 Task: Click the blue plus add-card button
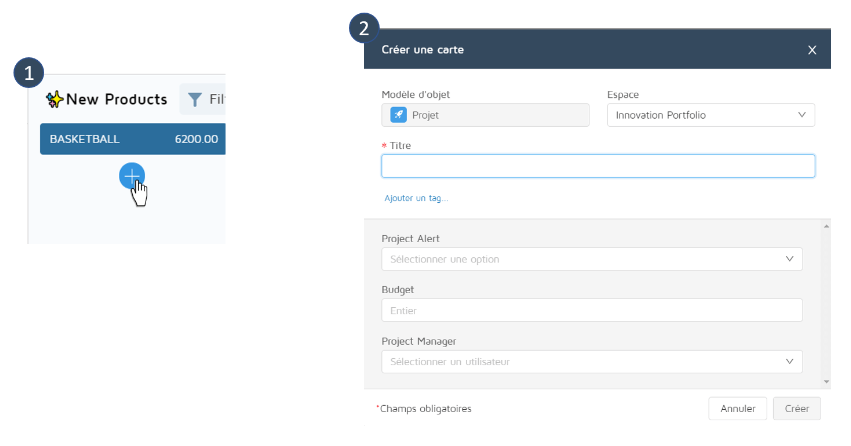coord(131,176)
